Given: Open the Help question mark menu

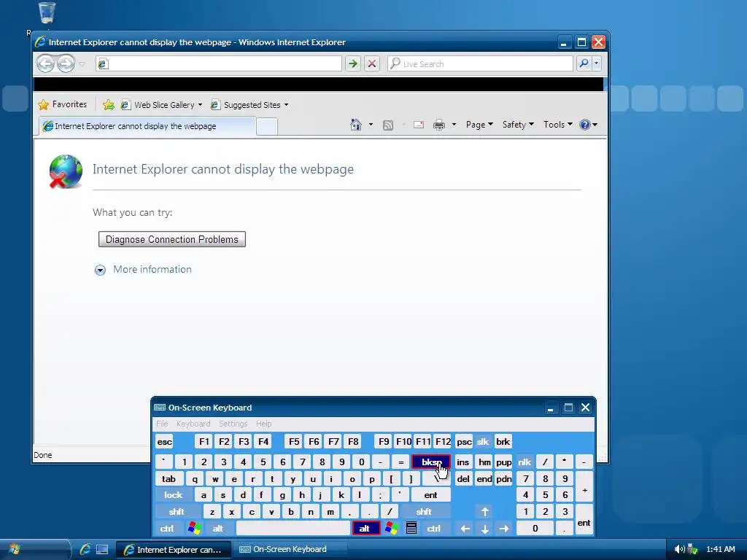Looking at the screenshot, I should point(589,125).
